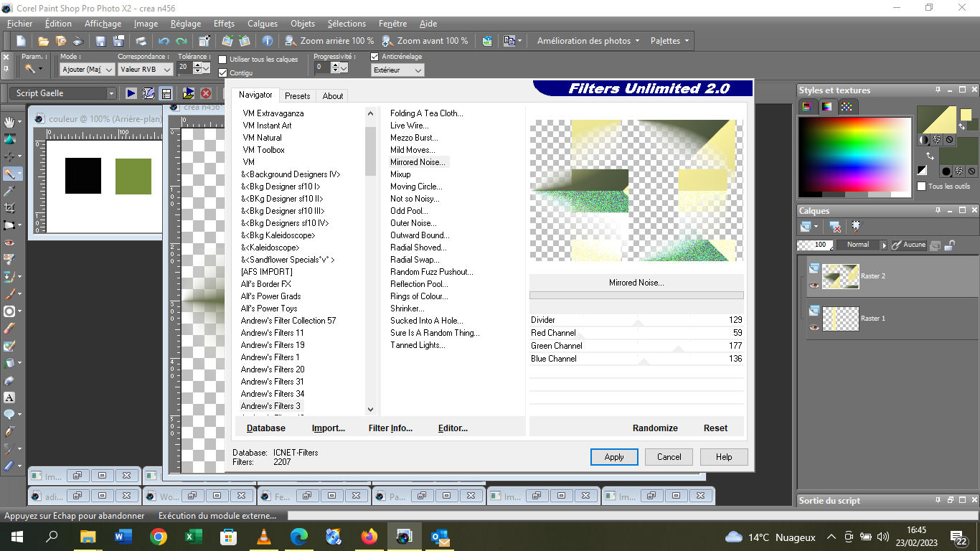Select the Pen tool in the toolbox
This screenshot has width=980, height=551.
[x=9, y=432]
